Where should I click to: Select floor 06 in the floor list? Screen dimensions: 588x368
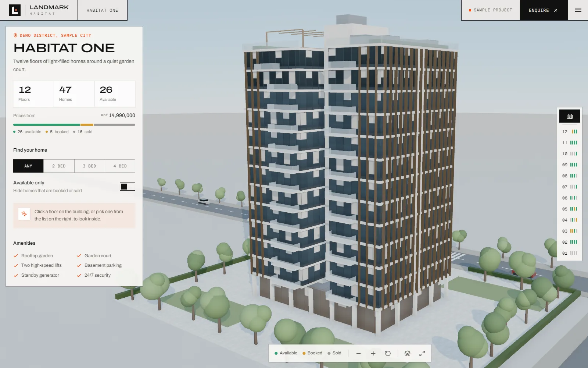point(570,198)
